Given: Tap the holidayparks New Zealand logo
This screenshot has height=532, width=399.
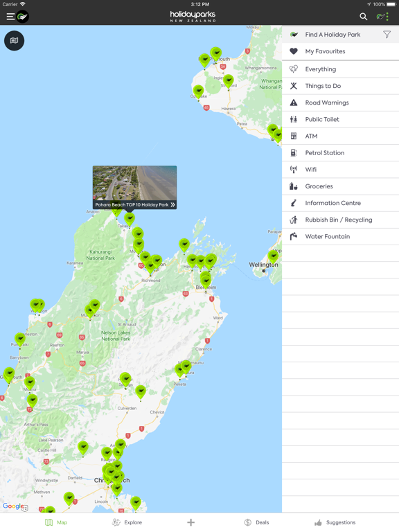Looking at the screenshot, I should tap(193, 16).
